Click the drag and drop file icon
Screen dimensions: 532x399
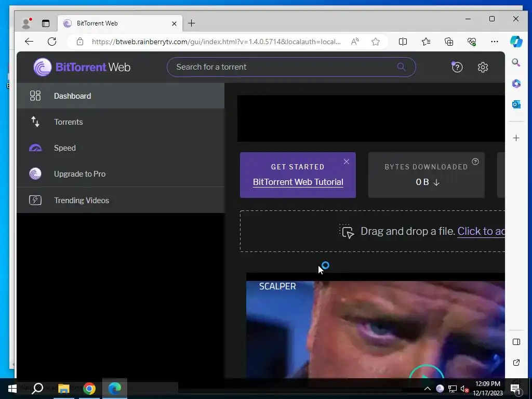347,231
